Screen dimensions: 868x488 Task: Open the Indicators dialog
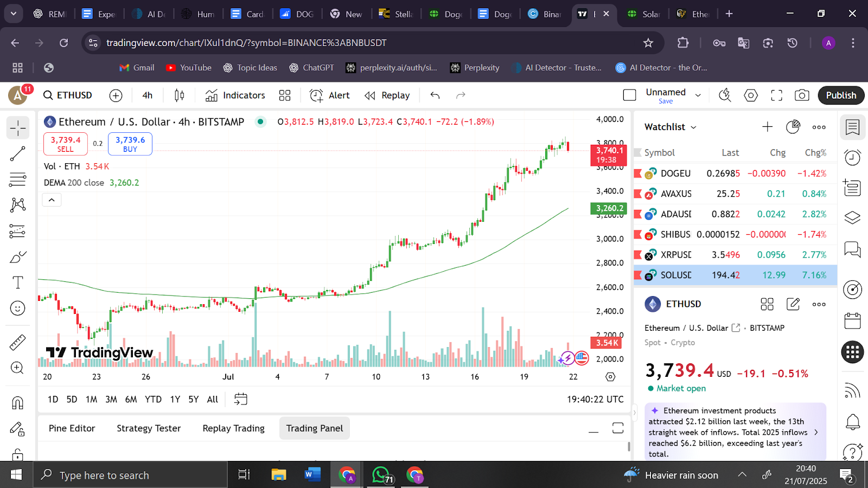[235, 95]
